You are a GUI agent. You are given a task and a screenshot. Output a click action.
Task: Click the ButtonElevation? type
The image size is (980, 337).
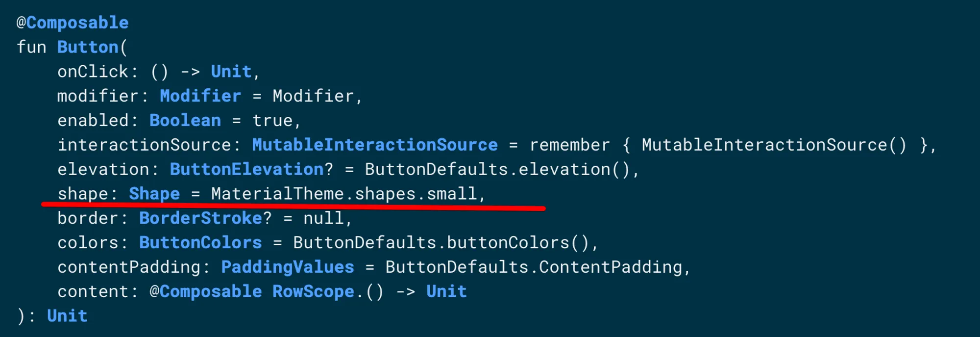pos(251,170)
